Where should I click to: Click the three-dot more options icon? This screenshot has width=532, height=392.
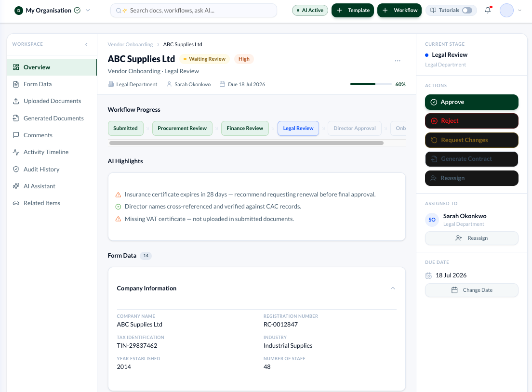(x=397, y=61)
